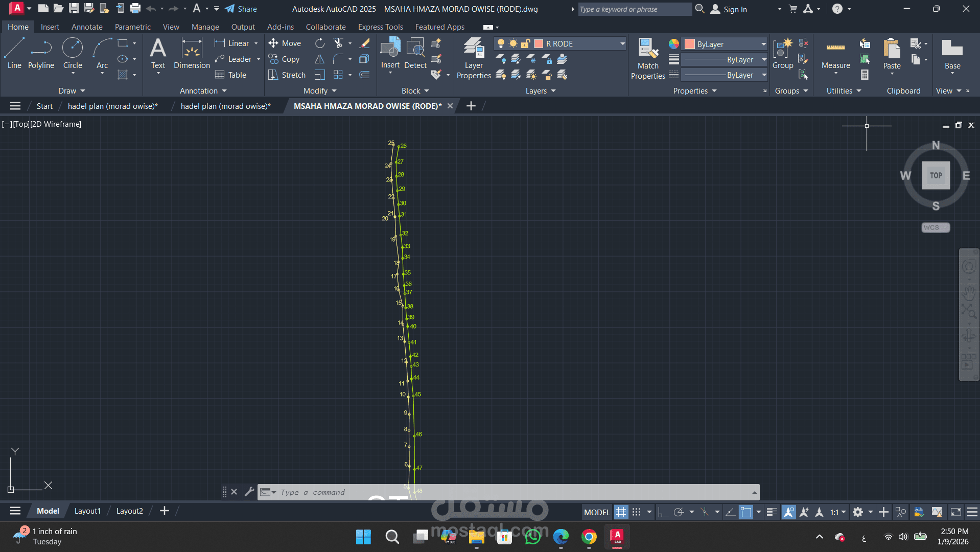This screenshot has height=552, width=980.
Task: Click the TOP face of ViewCube
Action: [x=936, y=175]
